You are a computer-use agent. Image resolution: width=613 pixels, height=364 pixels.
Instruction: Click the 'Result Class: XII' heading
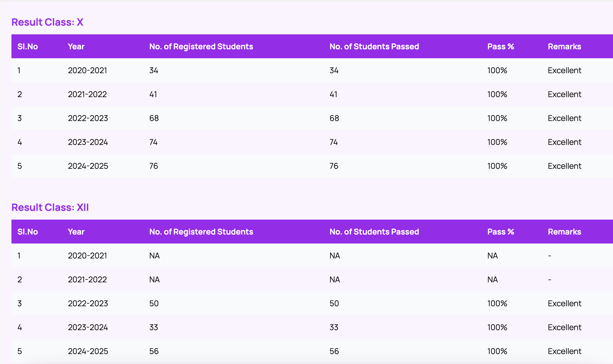click(x=50, y=207)
